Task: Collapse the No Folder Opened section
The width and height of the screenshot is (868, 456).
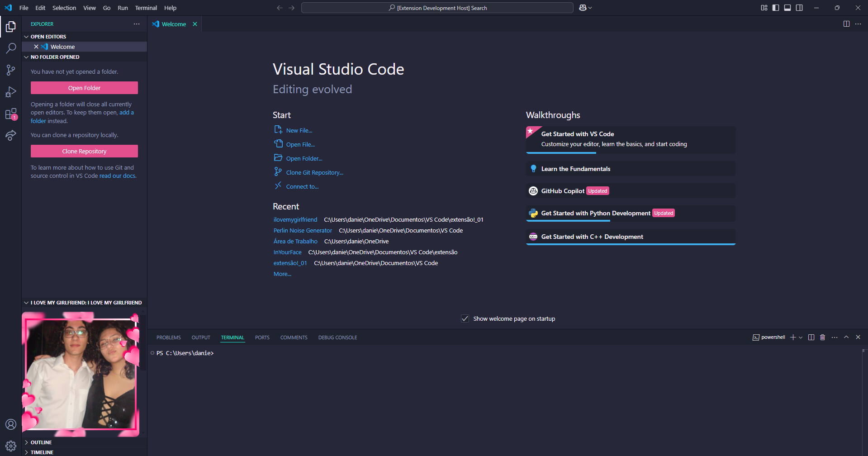Action: [26, 57]
